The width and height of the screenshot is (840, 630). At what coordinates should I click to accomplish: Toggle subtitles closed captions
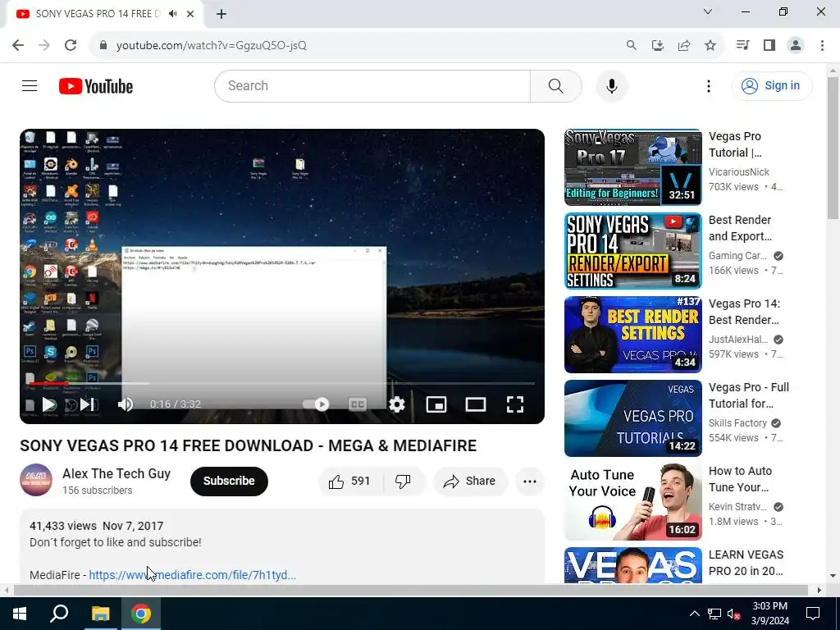[x=358, y=404]
